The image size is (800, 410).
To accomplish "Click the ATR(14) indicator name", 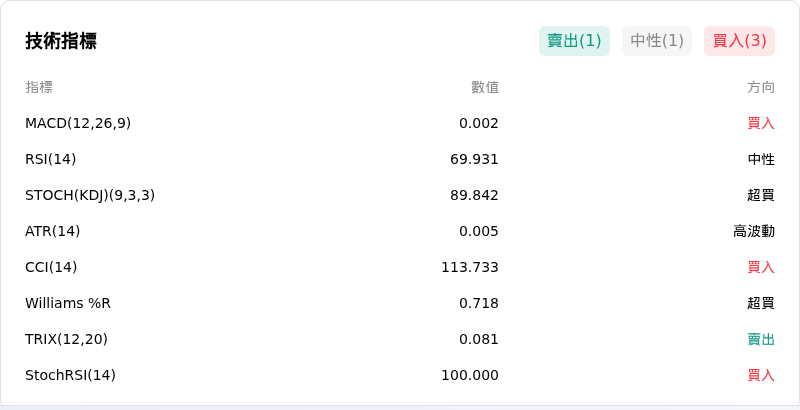I will pyautogui.click(x=53, y=232).
